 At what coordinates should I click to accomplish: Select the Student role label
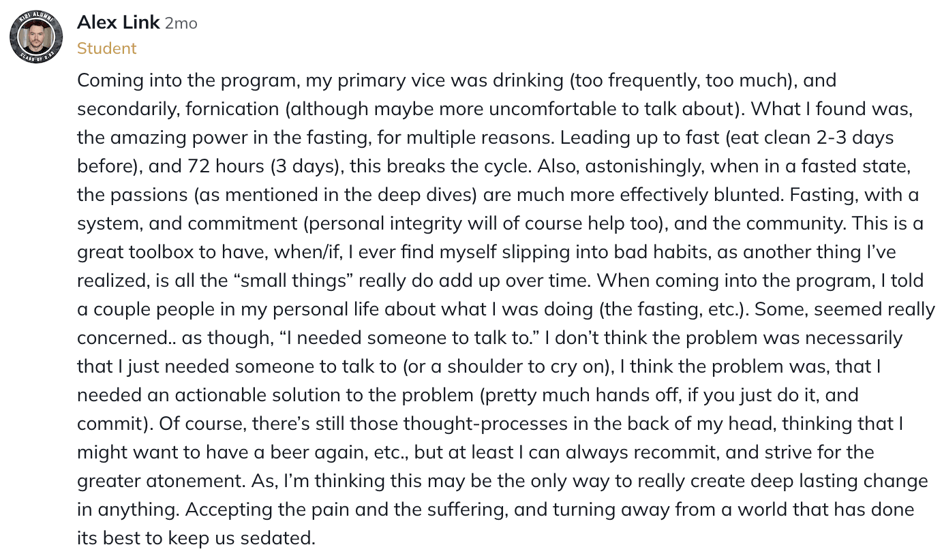(x=106, y=48)
